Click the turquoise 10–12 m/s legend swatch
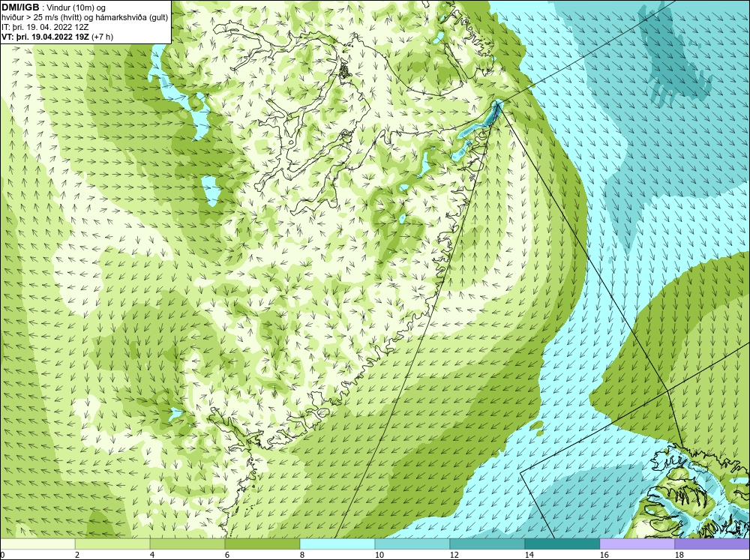 (x=412, y=544)
